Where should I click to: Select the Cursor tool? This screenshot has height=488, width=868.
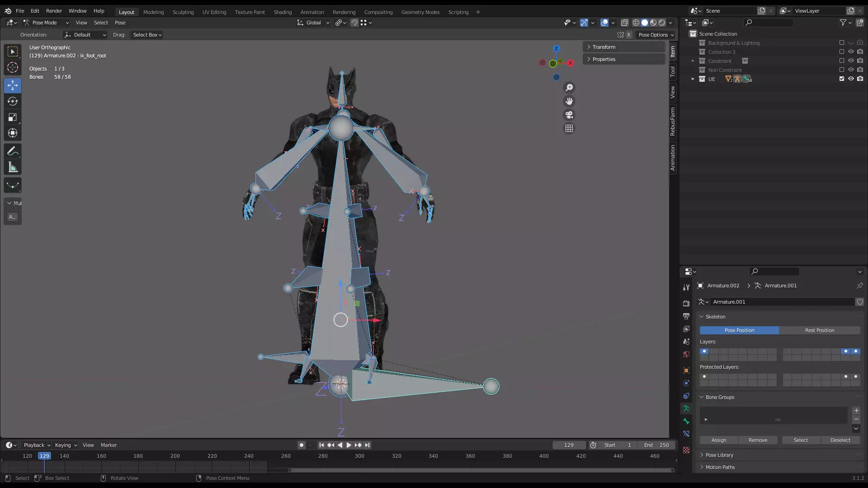13,68
